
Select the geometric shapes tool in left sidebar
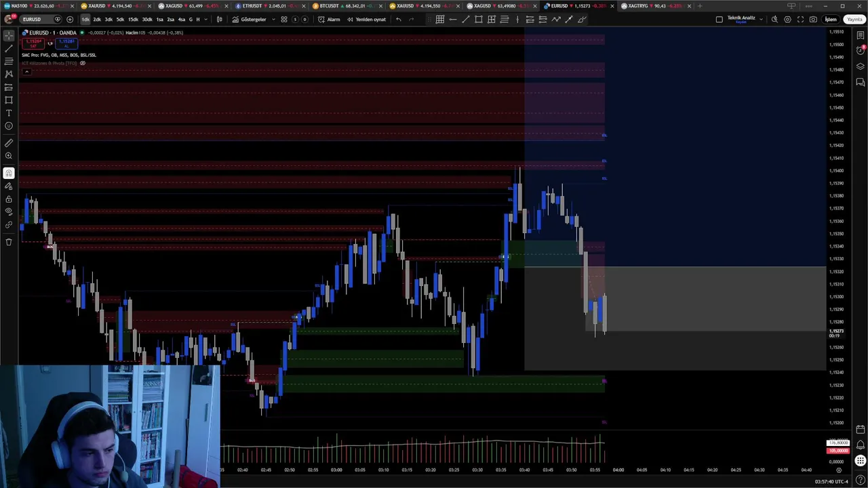(x=9, y=100)
